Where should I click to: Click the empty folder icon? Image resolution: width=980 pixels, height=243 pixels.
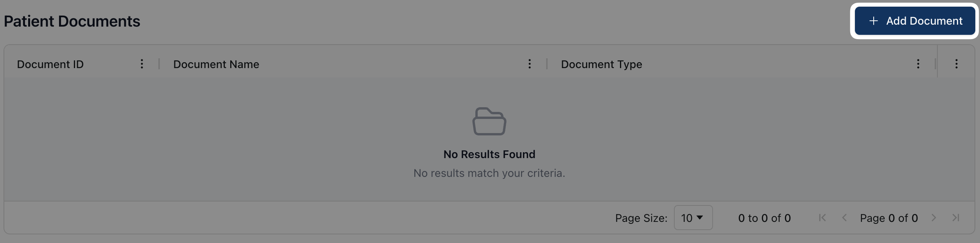[489, 121]
